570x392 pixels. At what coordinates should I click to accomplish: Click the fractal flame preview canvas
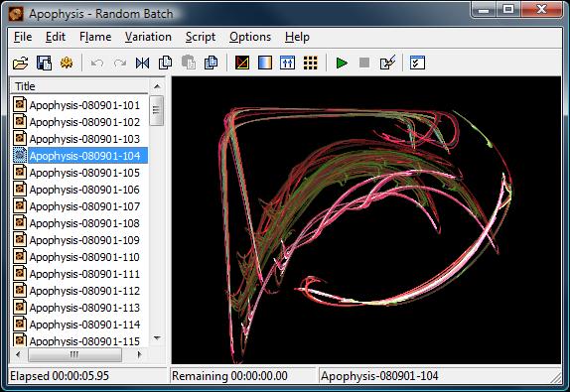[366, 219]
